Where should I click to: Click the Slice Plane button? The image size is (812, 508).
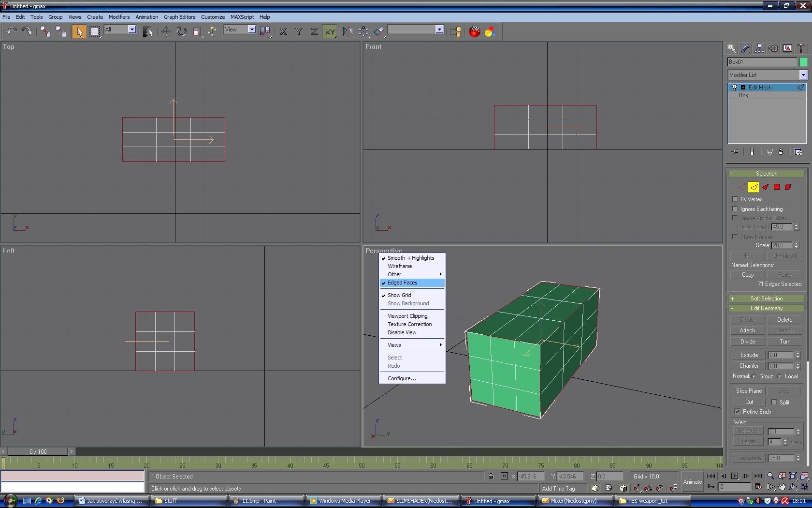click(749, 391)
